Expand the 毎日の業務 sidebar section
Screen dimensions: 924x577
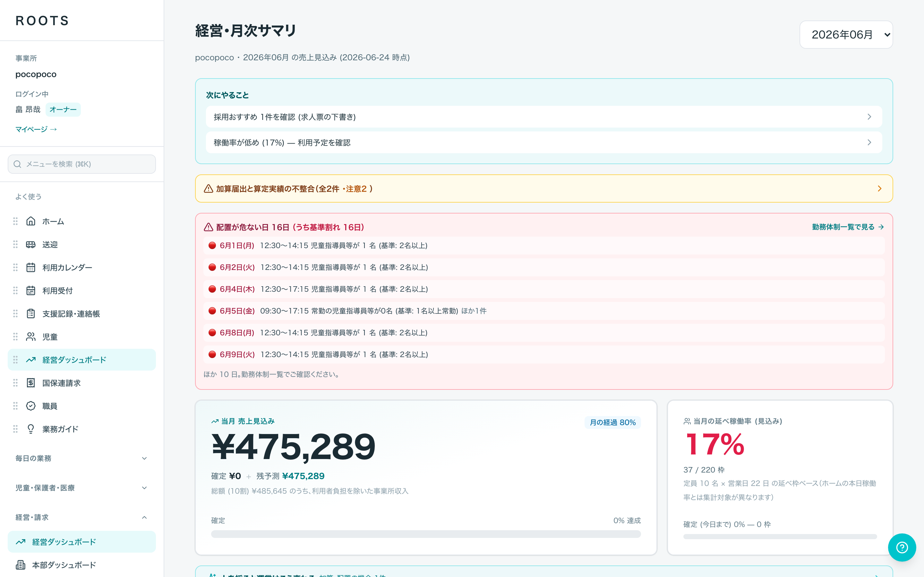click(x=81, y=458)
